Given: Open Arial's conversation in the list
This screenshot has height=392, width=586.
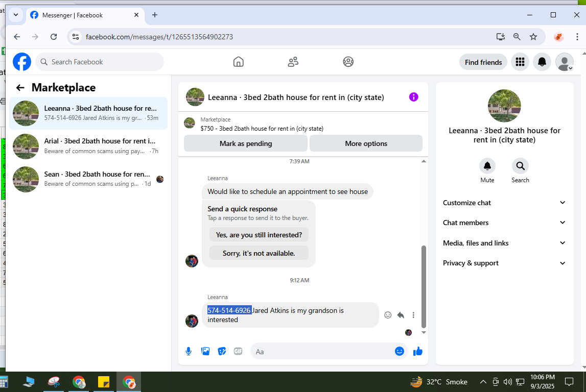Looking at the screenshot, I should coord(88,146).
